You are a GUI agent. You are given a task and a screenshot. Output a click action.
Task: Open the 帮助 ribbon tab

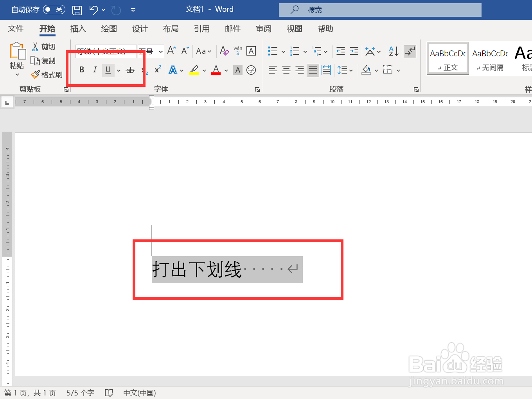(325, 29)
